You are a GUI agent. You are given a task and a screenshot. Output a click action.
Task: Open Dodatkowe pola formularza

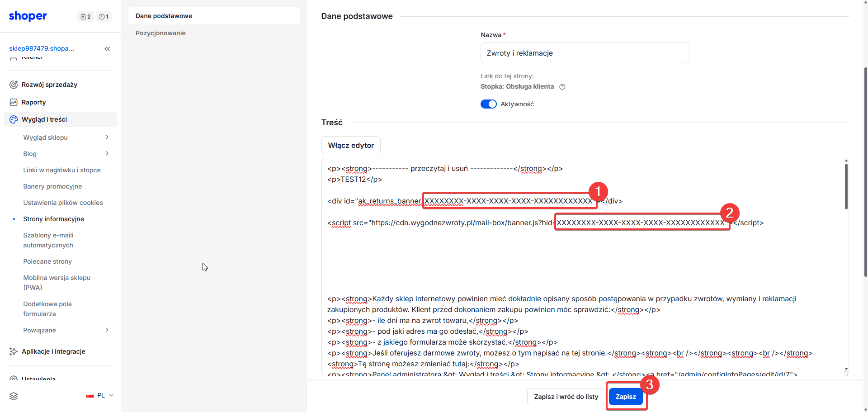click(47, 309)
